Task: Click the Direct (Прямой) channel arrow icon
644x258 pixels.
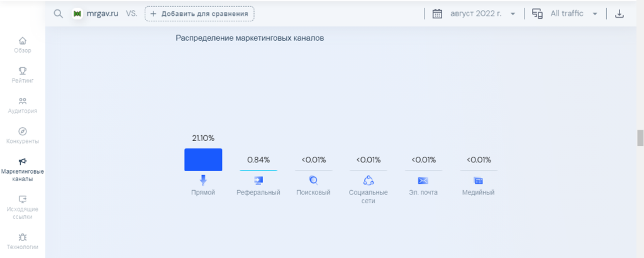Action: tap(203, 181)
